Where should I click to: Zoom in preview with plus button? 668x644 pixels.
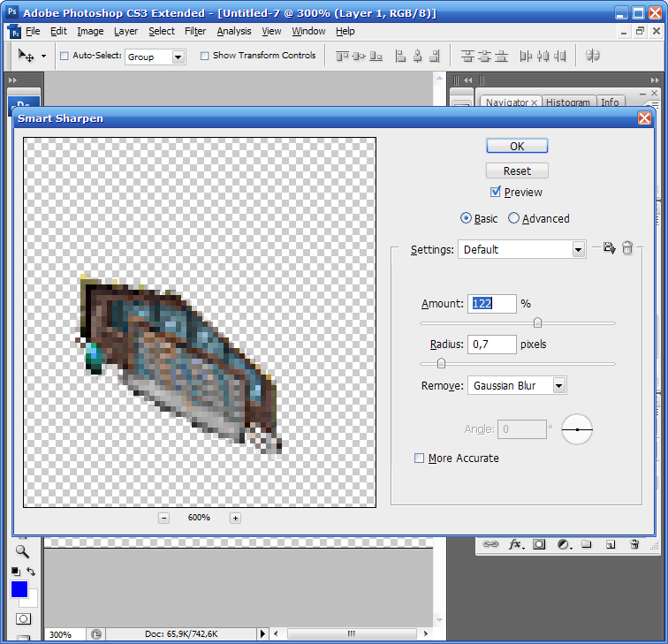(x=235, y=518)
